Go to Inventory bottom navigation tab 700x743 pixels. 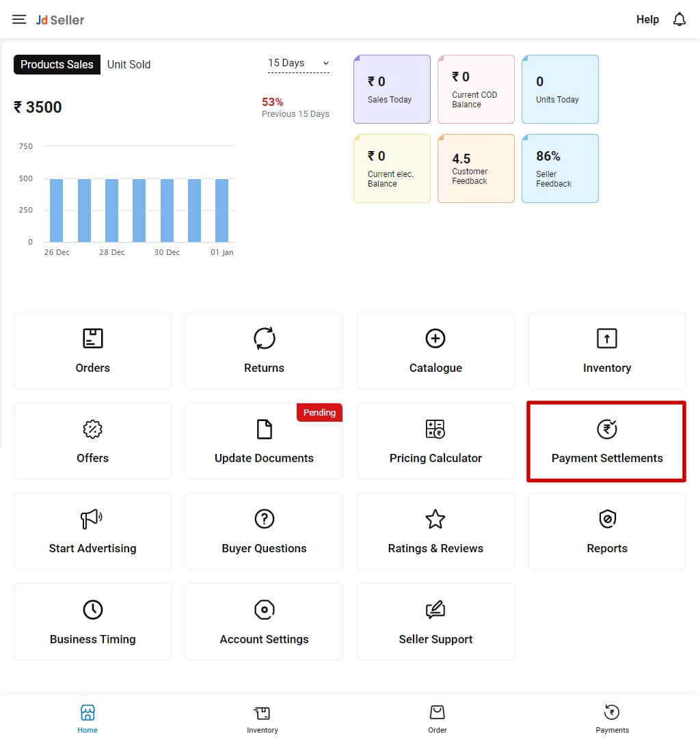pyautogui.click(x=262, y=719)
